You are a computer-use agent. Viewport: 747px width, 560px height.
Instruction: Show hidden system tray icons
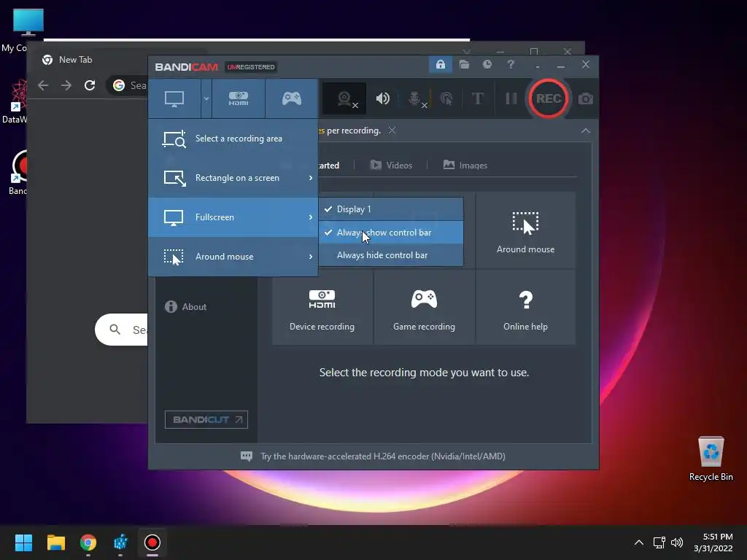[x=639, y=542]
